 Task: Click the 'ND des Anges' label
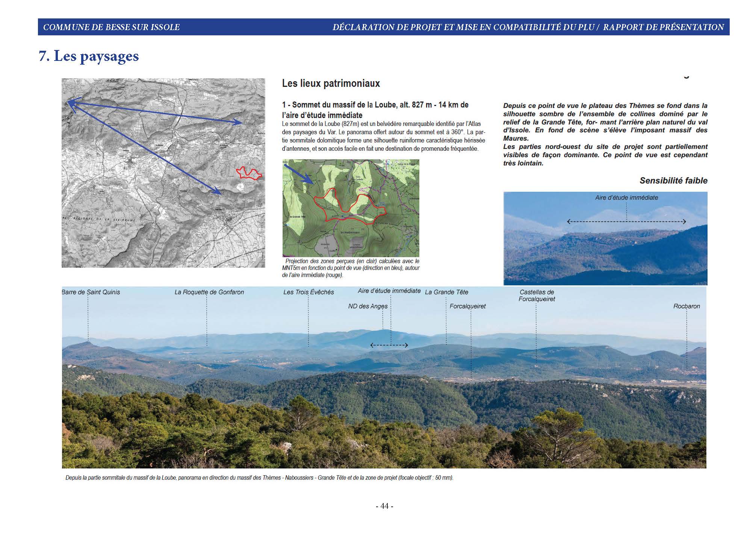[x=368, y=306]
